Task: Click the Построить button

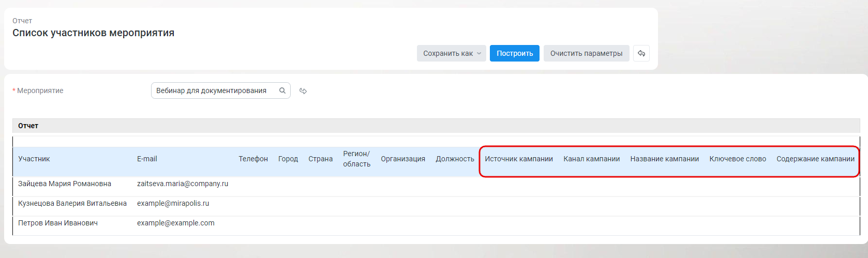Action: tap(515, 53)
